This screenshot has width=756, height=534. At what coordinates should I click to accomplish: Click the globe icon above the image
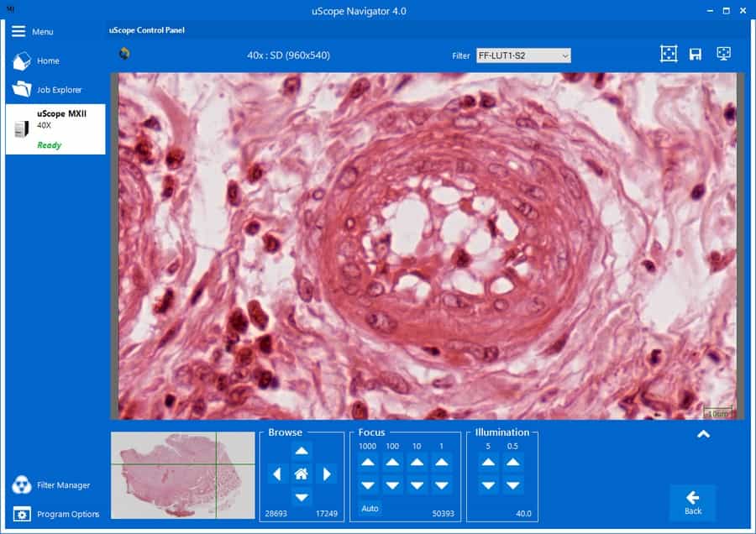(124, 55)
